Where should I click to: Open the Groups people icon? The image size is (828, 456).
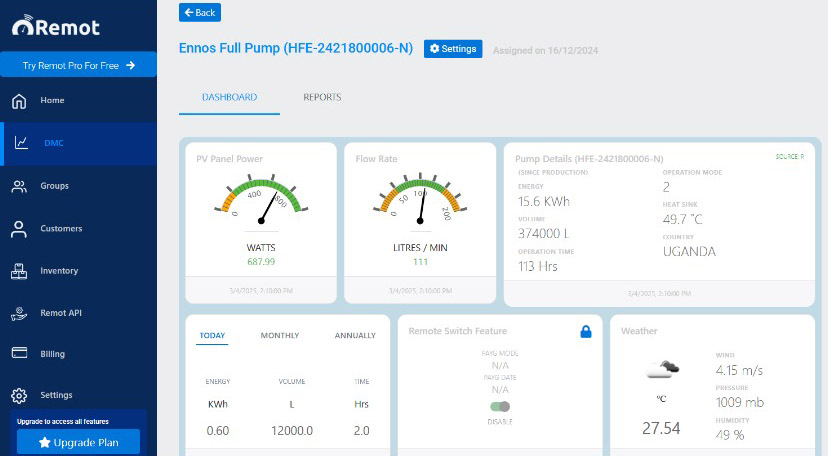click(19, 186)
